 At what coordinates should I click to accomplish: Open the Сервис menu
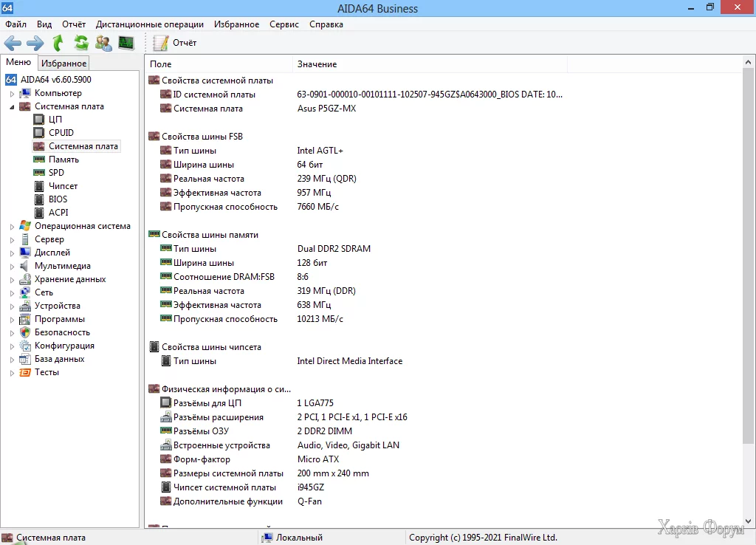coord(284,24)
